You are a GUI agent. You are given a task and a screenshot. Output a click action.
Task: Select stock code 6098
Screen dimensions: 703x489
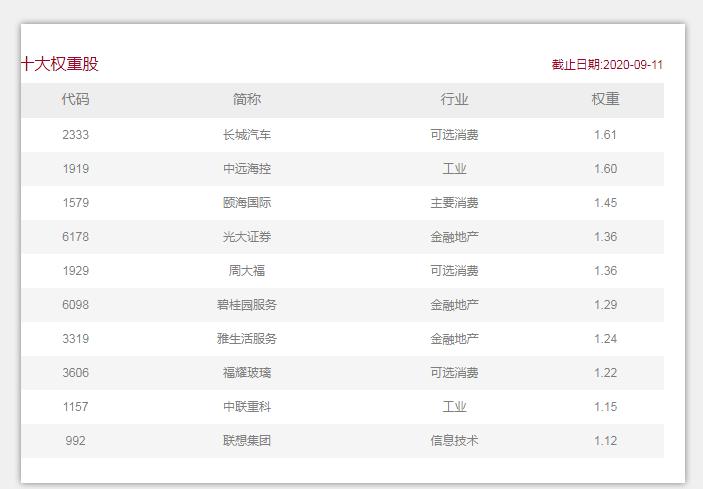75,305
